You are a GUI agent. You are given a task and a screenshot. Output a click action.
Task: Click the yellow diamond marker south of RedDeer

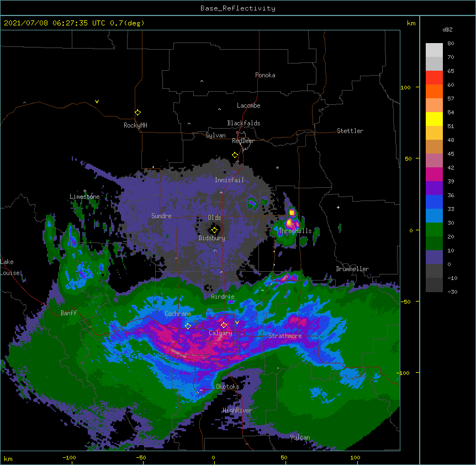(235, 155)
